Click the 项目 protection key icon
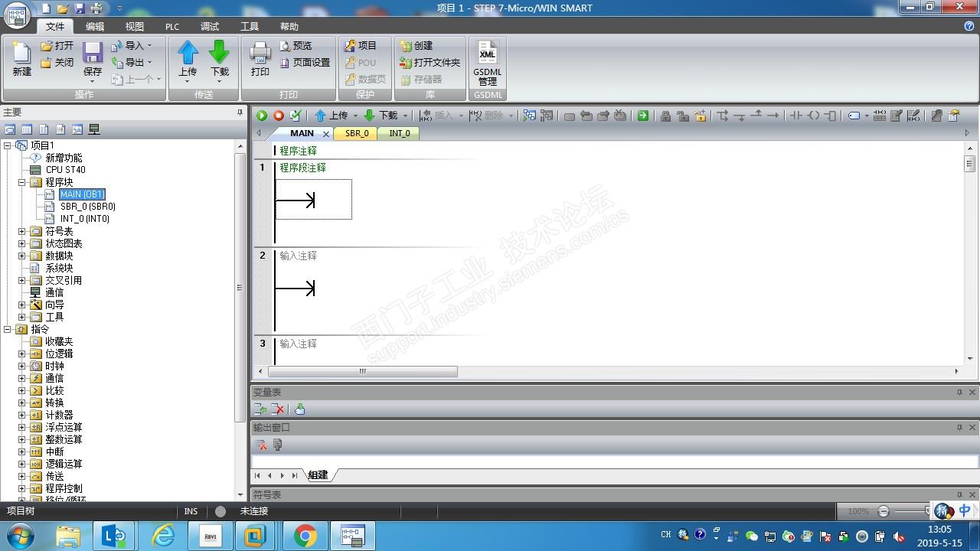 350,46
